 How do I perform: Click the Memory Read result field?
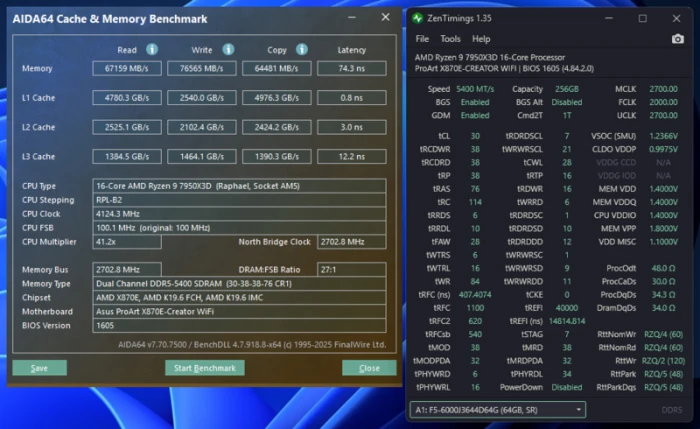127,68
